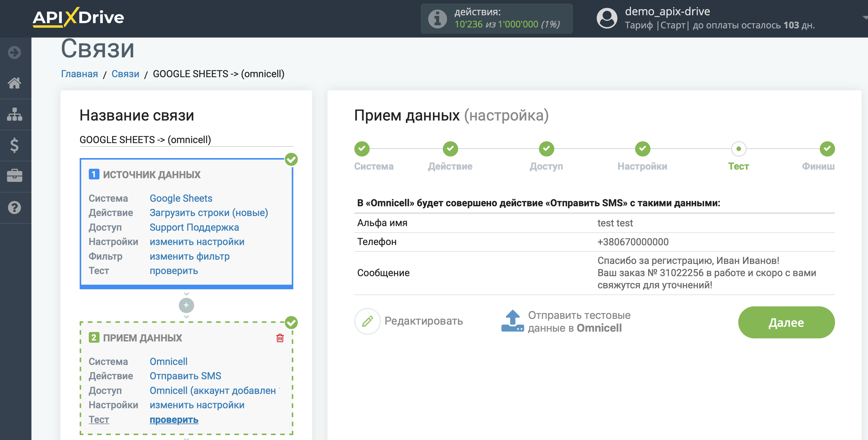Open the account dropdown arrow at top right
Screen dimensions: 868x440
click(x=865, y=17)
